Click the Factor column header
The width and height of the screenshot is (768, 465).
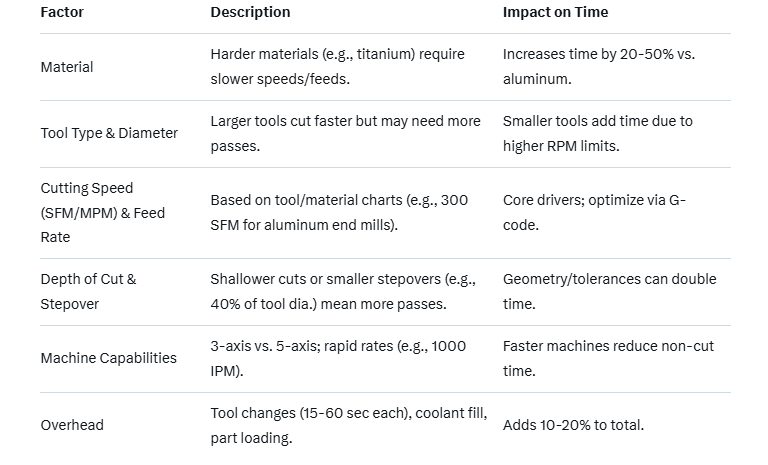[61, 12]
